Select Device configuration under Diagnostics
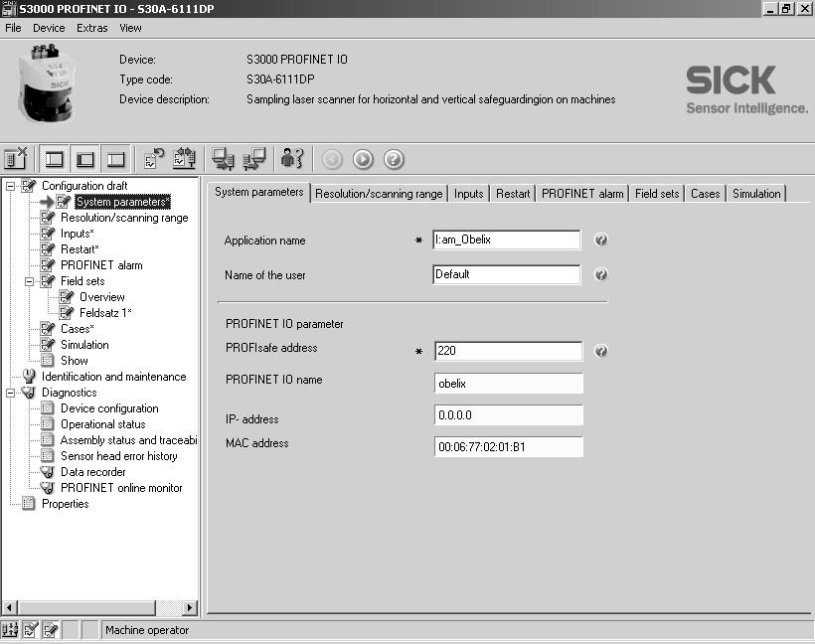Screen dimensions: 815x644 [x=109, y=408]
